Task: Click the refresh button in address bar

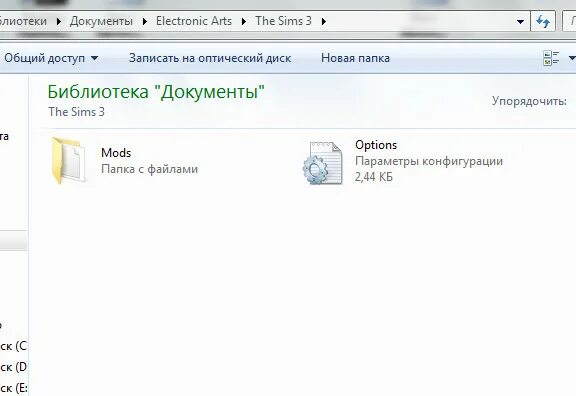Action: 543,21
